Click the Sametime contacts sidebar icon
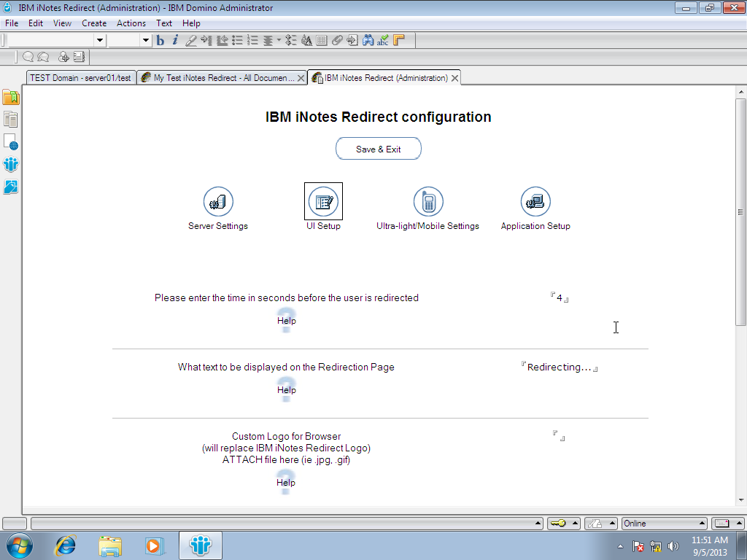The height and width of the screenshot is (560, 747). (x=11, y=165)
